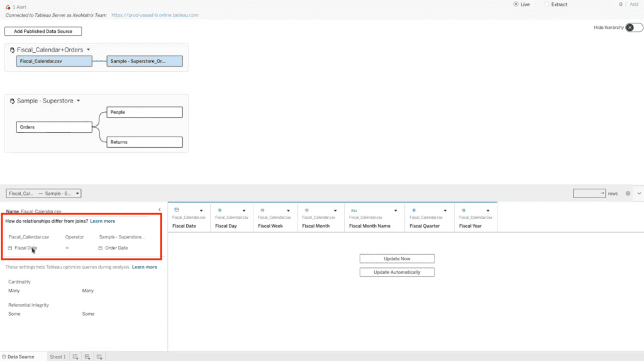Click the Update Now button
This screenshot has height=361, width=644.
(x=397, y=258)
